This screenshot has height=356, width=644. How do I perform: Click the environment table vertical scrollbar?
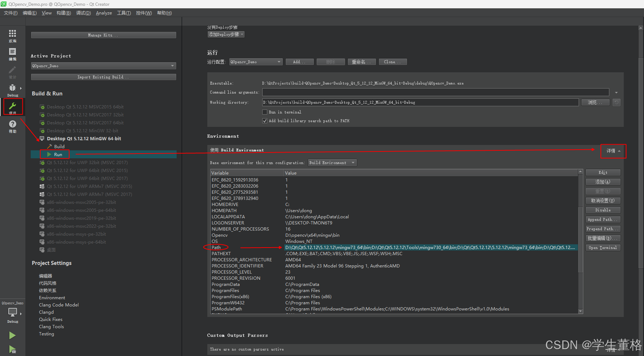[x=580, y=240]
